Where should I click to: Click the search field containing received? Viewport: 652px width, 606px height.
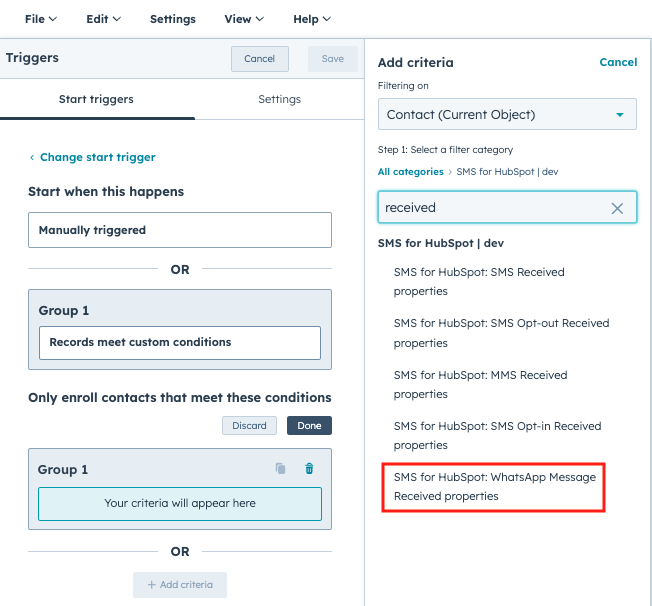coord(507,208)
